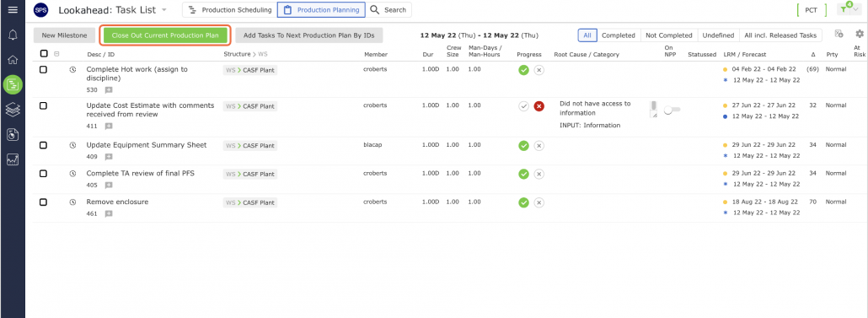Click '04 Feb 22 - 04 Feb 22' date
Image resolution: width=868 pixels, height=318 pixels.
coord(764,70)
